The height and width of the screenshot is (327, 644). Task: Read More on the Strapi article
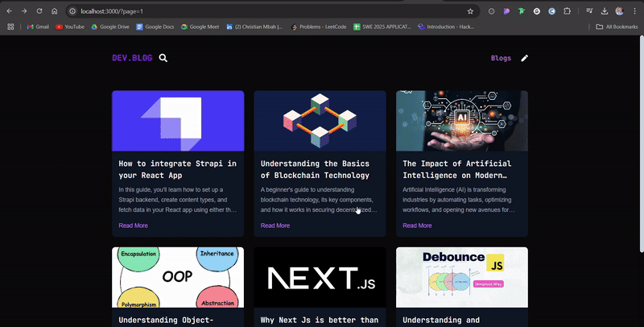click(133, 226)
